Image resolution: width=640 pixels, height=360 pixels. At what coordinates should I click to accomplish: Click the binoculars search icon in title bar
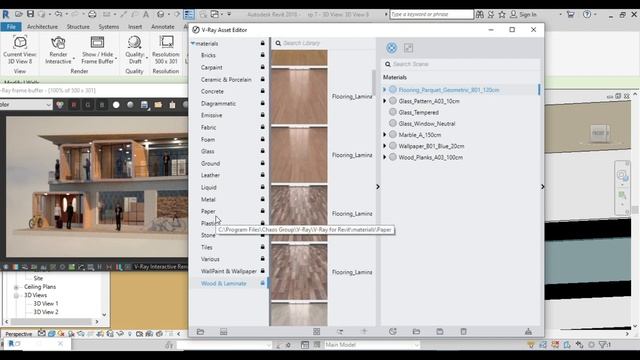(480, 14)
